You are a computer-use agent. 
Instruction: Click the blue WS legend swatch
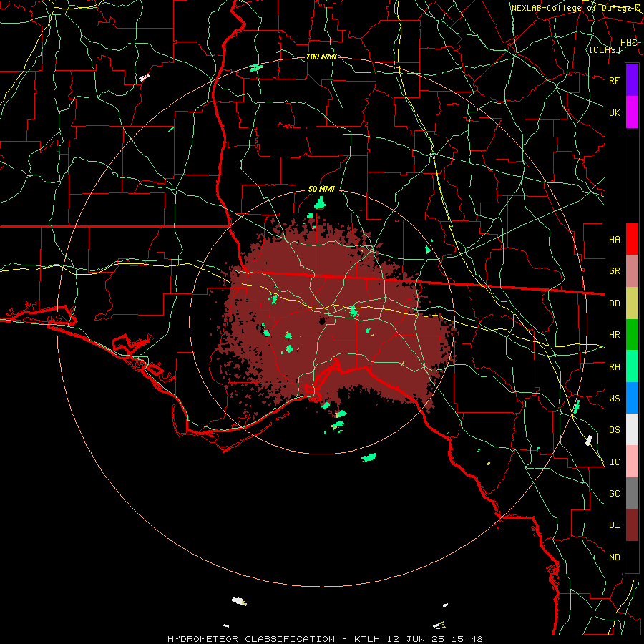point(632,398)
